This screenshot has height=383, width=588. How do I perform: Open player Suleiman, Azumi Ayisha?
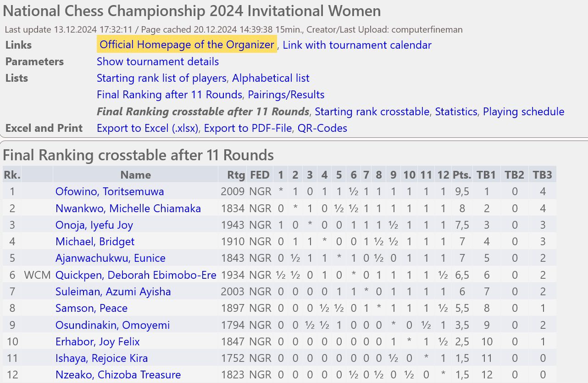pyautogui.click(x=113, y=292)
